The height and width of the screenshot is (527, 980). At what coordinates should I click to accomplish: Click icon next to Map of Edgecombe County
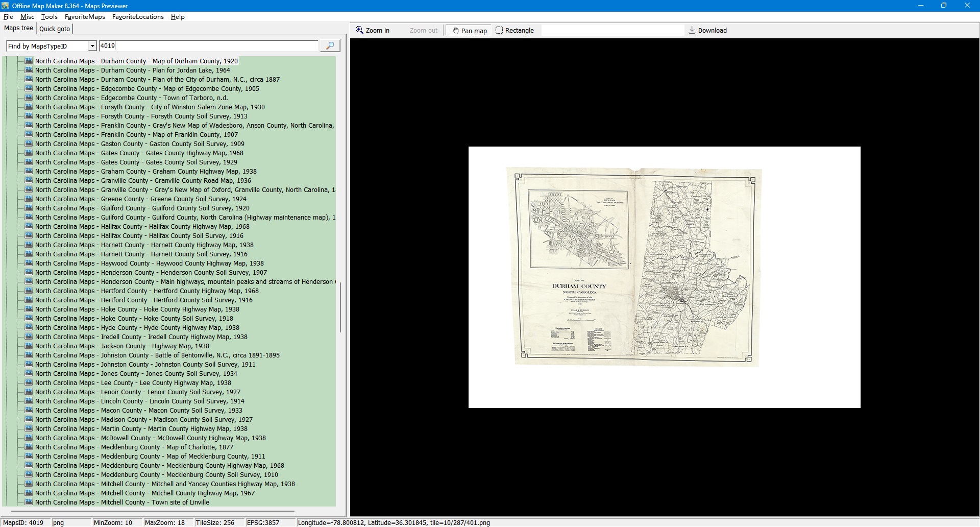[29, 89]
